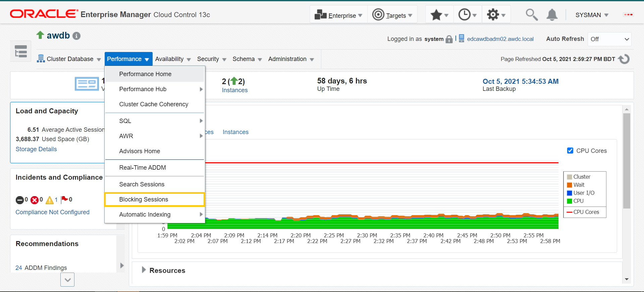Viewport: 644px width, 292px height.
Task: Select Cluster Cache Coherency
Action: [x=155, y=104]
